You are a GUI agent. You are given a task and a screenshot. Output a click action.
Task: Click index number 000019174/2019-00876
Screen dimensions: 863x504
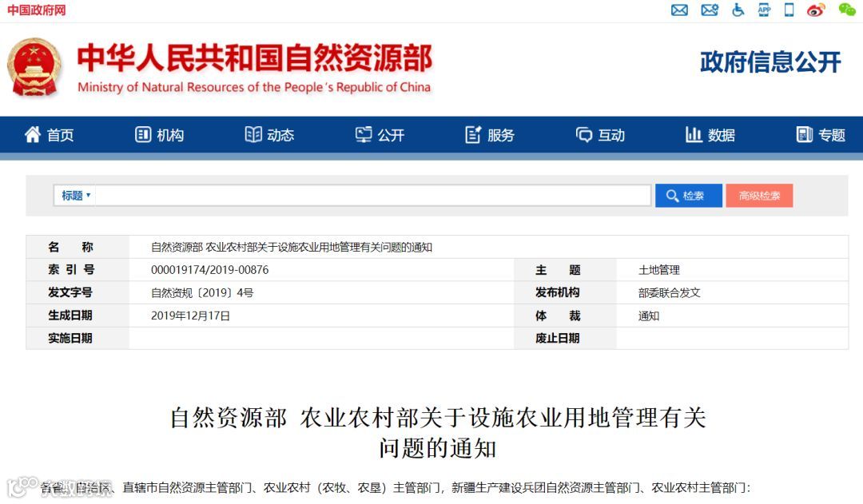pyautogui.click(x=209, y=270)
